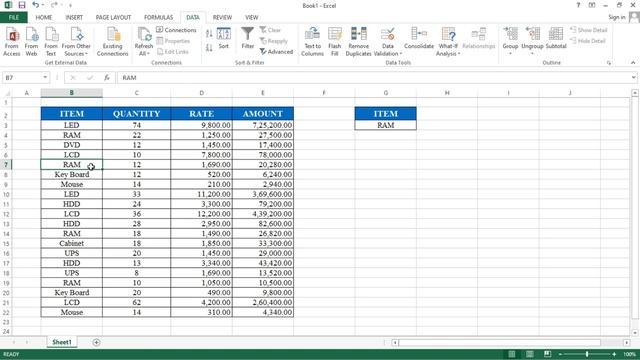Select the Cabinet cell
640x360 pixels.
coord(71,243)
